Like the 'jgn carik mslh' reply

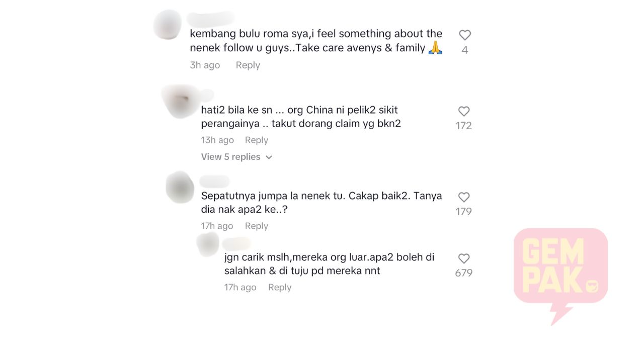pyautogui.click(x=464, y=259)
